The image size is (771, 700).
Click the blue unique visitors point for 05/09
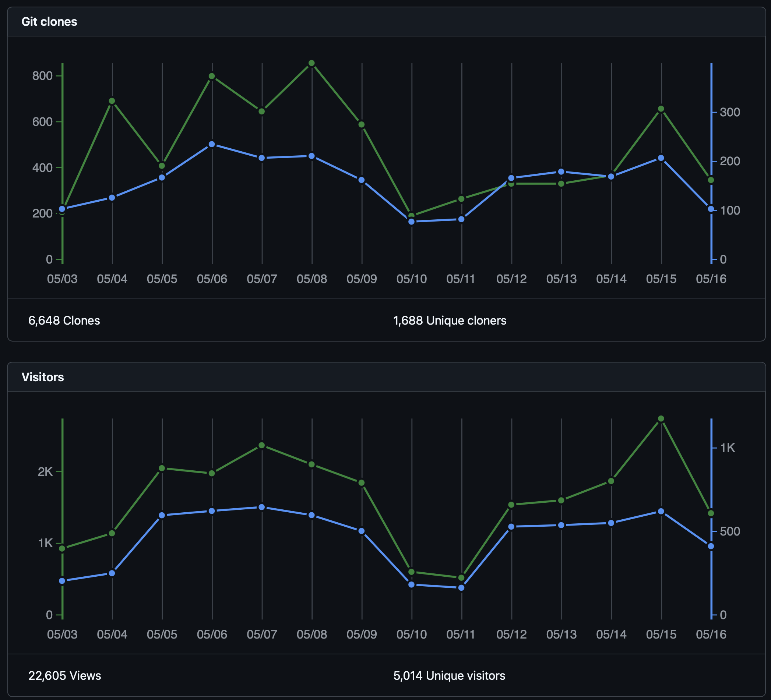point(362,531)
